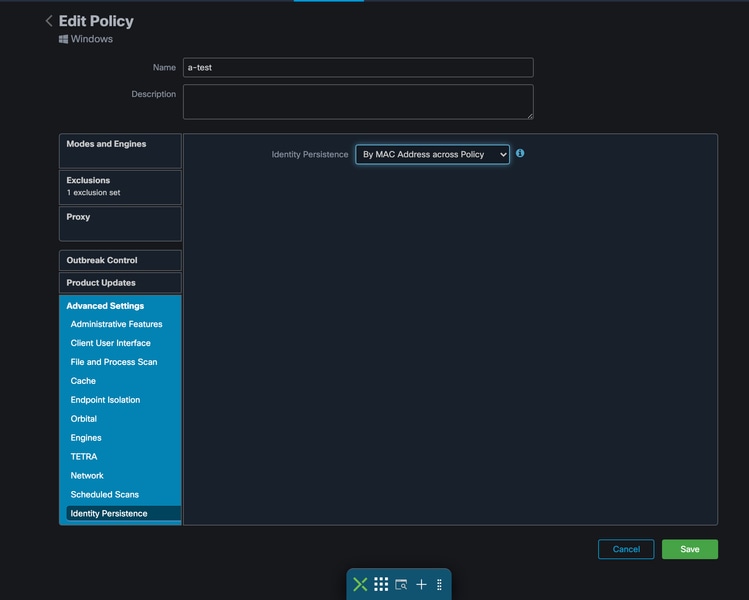Click the green Save button
Screen dimensions: 749x600
[x=690, y=549]
